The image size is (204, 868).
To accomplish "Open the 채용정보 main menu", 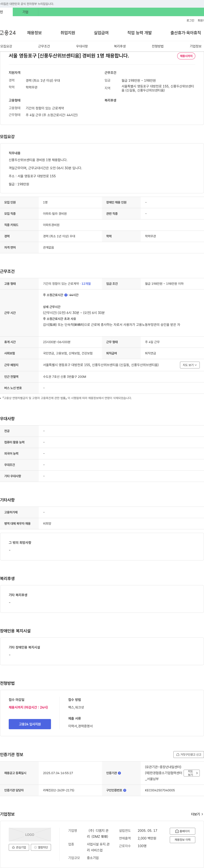I will click(34, 33).
